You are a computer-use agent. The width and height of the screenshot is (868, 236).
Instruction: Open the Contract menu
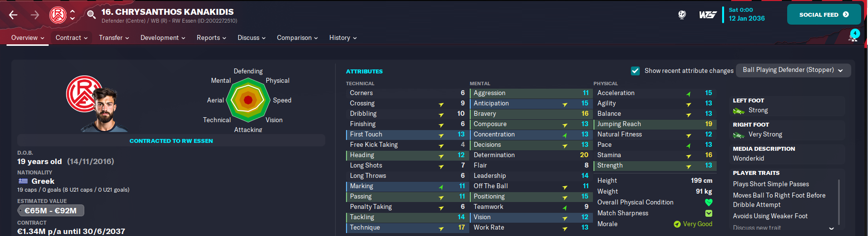[71, 38]
